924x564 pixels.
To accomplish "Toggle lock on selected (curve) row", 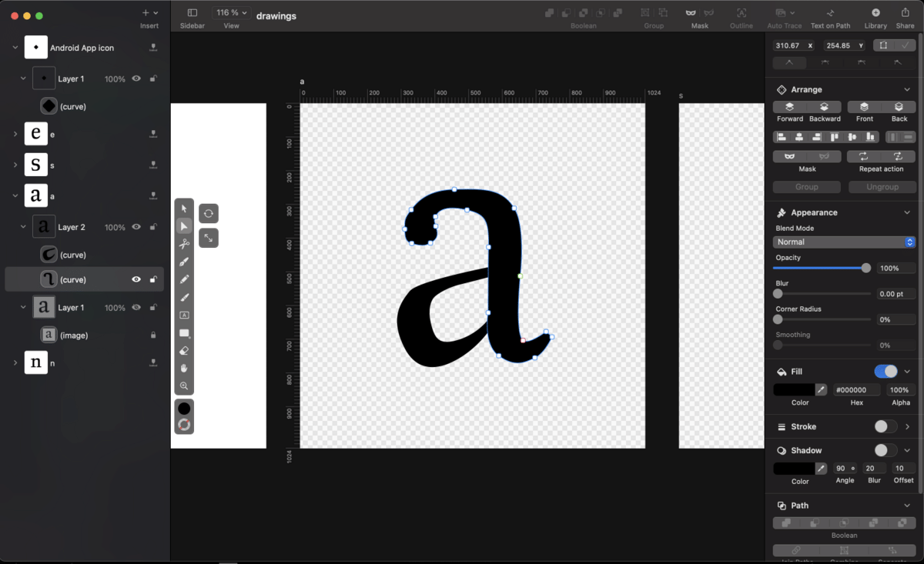I will 153,279.
